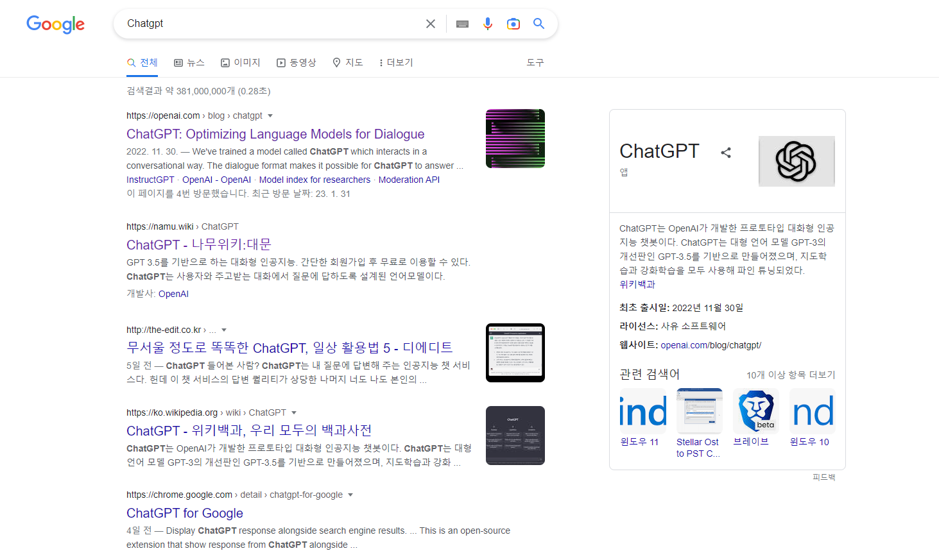The image size is (939, 560).
Task: Open the 도구 search tools
Action: pyautogui.click(x=535, y=62)
